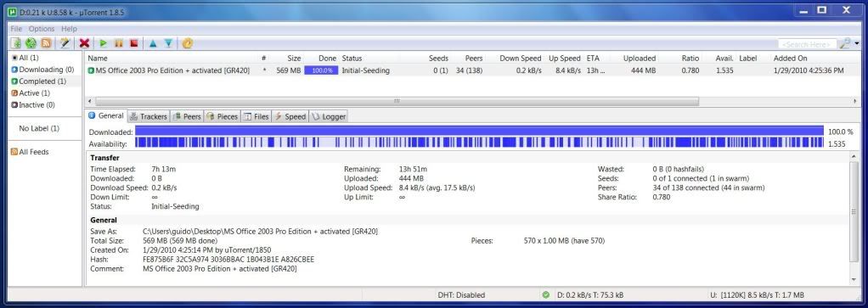The image size is (868, 308).
Task: Sort by the Avail. column header
Action: 724,58
